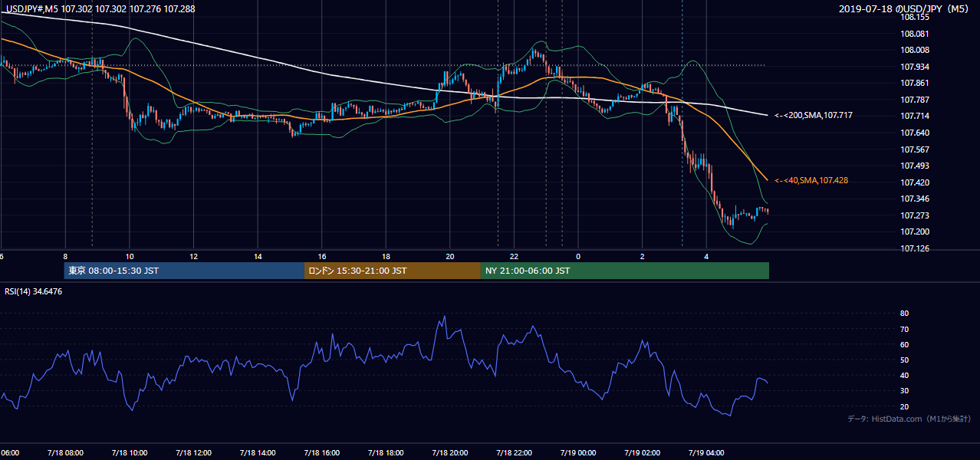The width and height of the screenshot is (980, 460).
Task: Click the bottom time label 7/18 14:00
Action: click(257, 452)
